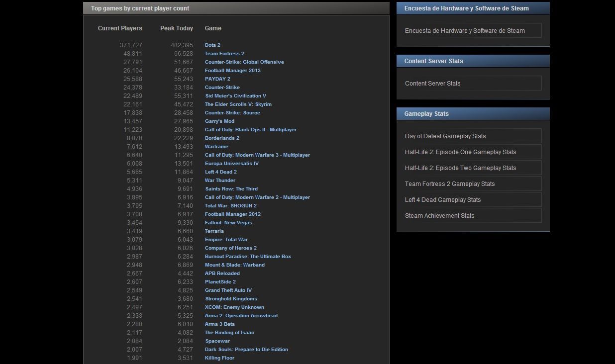Viewport: 615px width, 364px height.
Task: Go to the Garry's Mod page
Action: 219,121
